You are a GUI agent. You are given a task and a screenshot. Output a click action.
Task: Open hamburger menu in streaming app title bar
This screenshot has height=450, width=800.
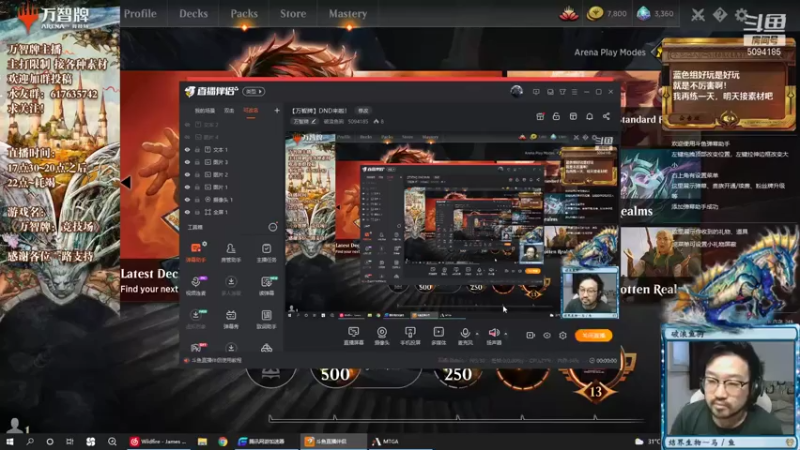pos(574,92)
